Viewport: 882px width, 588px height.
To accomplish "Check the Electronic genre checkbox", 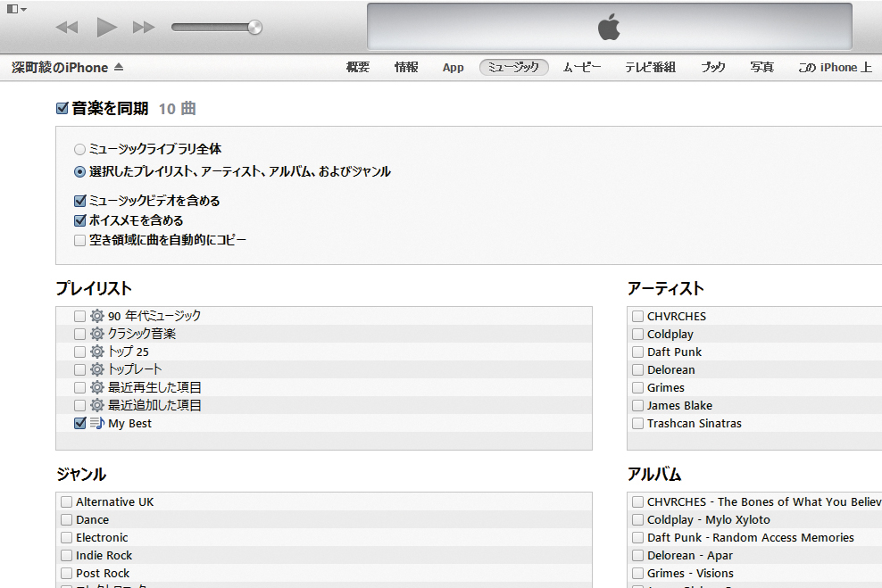I will point(67,538).
